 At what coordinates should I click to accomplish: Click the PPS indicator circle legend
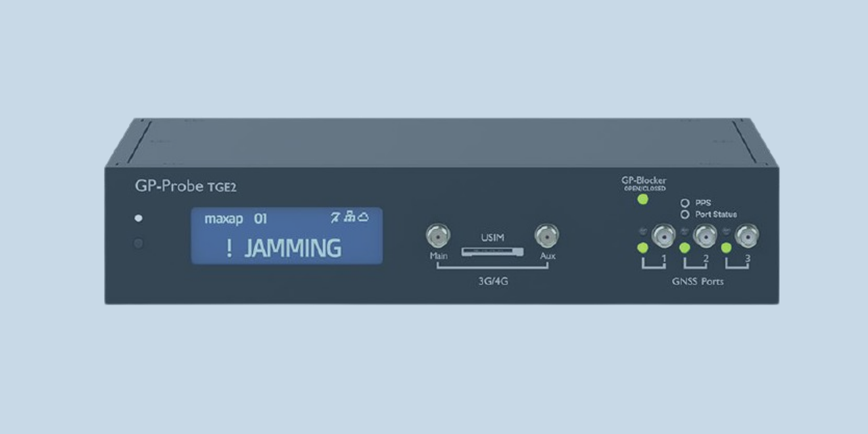click(x=685, y=203)
